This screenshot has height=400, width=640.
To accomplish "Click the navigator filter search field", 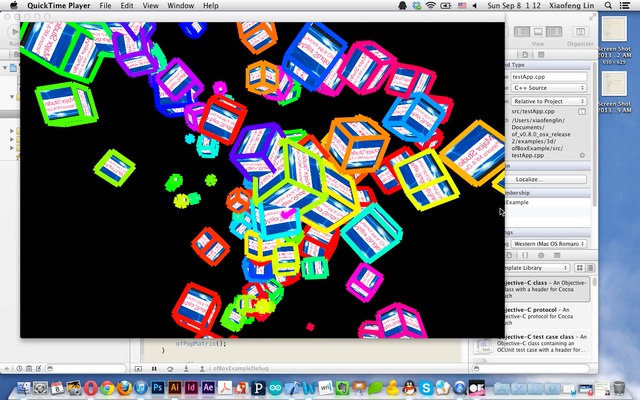I will (86, 369).
